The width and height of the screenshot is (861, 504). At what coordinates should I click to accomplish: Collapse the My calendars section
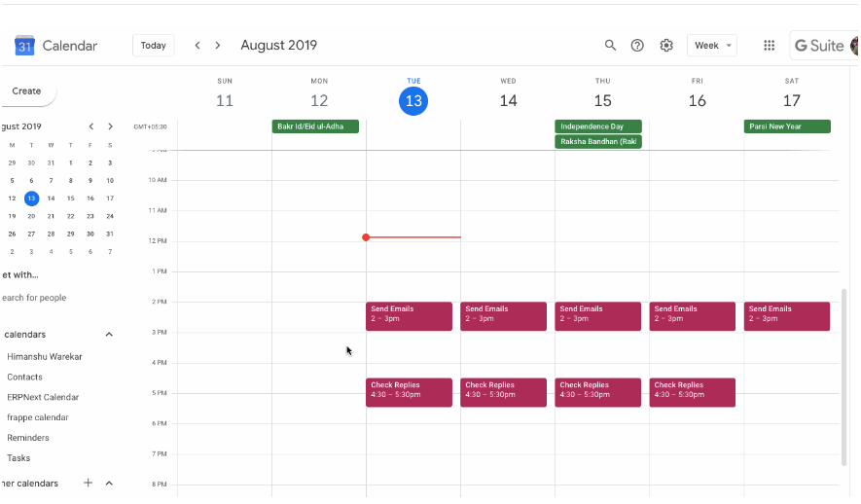(109, 335)
